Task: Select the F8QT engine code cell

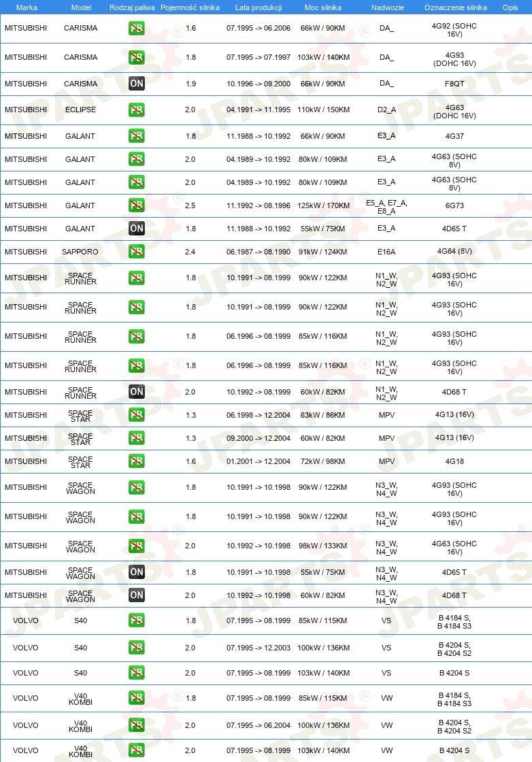Action: coord(454,84)
